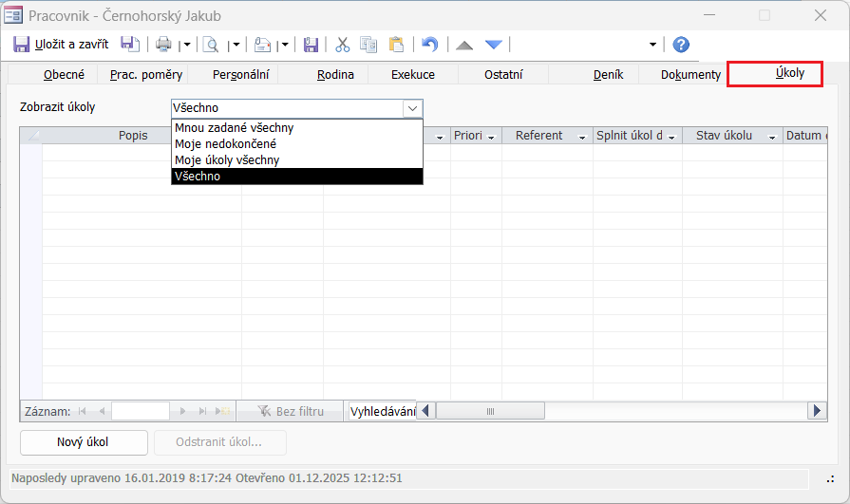Click the copy icon in toolbar
The image size is (850, 504).
pos(368,45)
